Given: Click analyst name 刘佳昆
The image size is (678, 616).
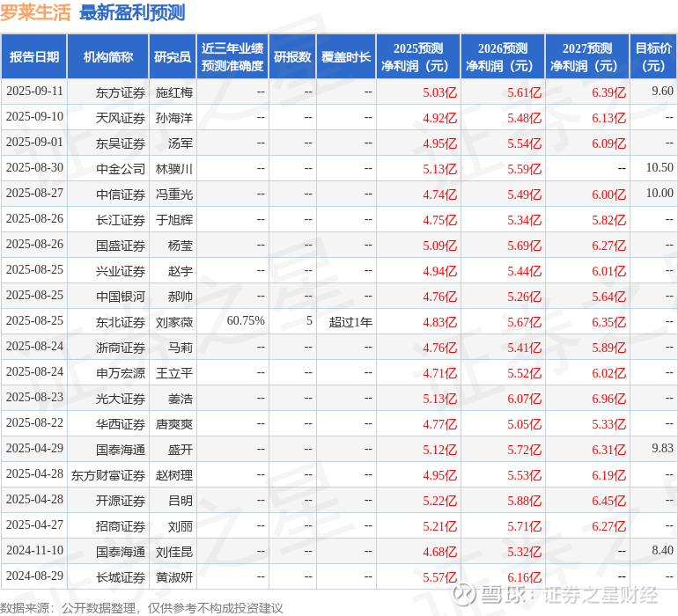Looking at the screenshot, I should click(x=173, y=552).
